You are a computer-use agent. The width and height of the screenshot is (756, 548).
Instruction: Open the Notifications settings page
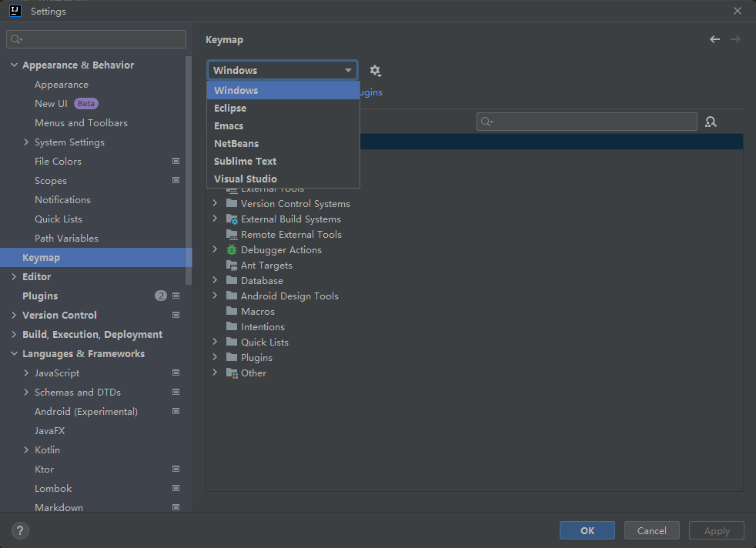tap(62, 200)
